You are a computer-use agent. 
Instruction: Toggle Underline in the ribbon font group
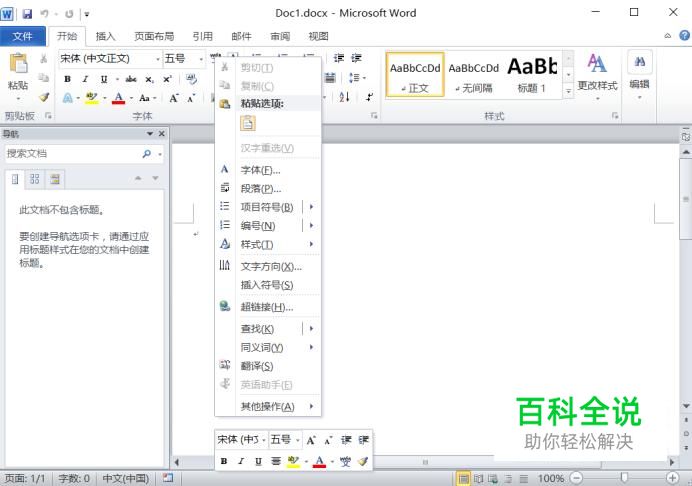(104, 79)
